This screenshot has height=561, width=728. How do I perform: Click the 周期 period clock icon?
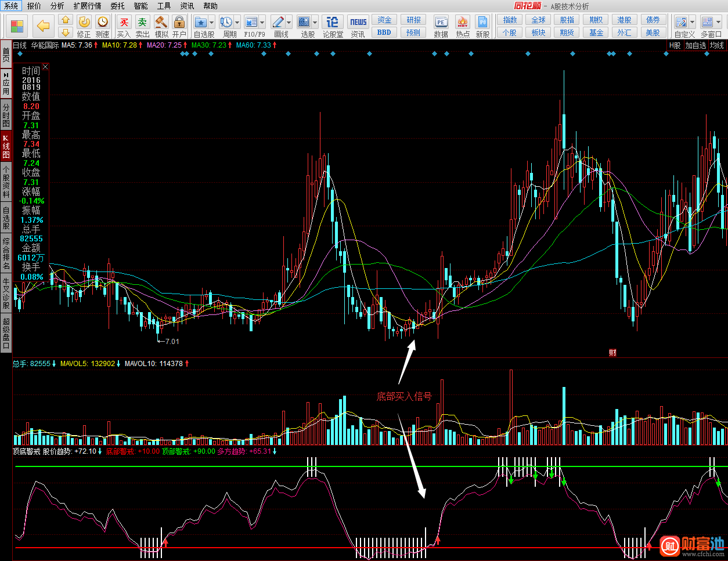pos(226,22)
